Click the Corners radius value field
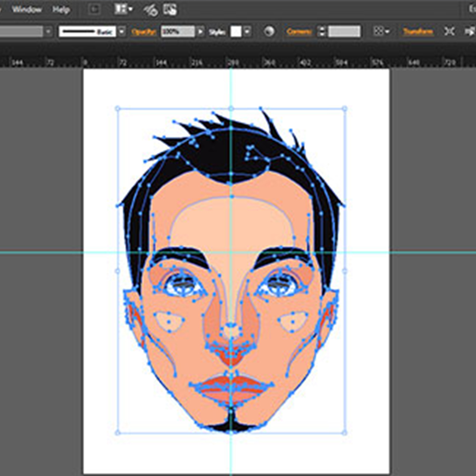Image resolution: width=476 pixels, height=476 pixels. 344,31
